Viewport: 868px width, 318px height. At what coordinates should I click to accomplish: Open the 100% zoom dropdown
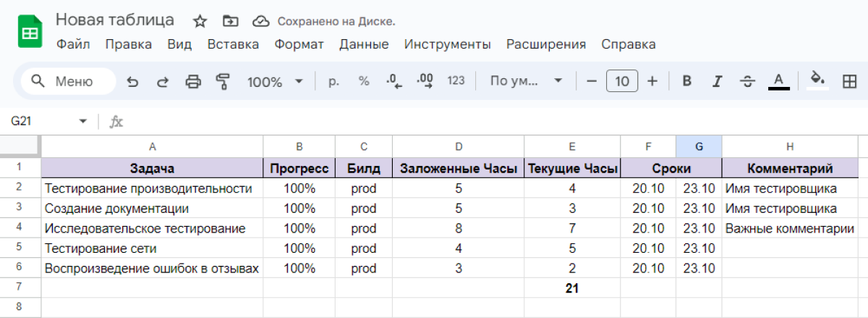276,81
